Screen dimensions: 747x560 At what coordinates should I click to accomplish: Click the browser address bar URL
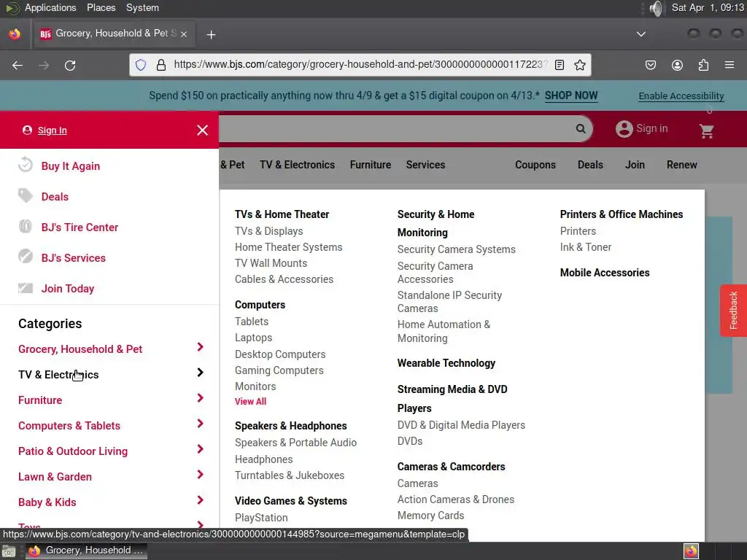point(360,65)
